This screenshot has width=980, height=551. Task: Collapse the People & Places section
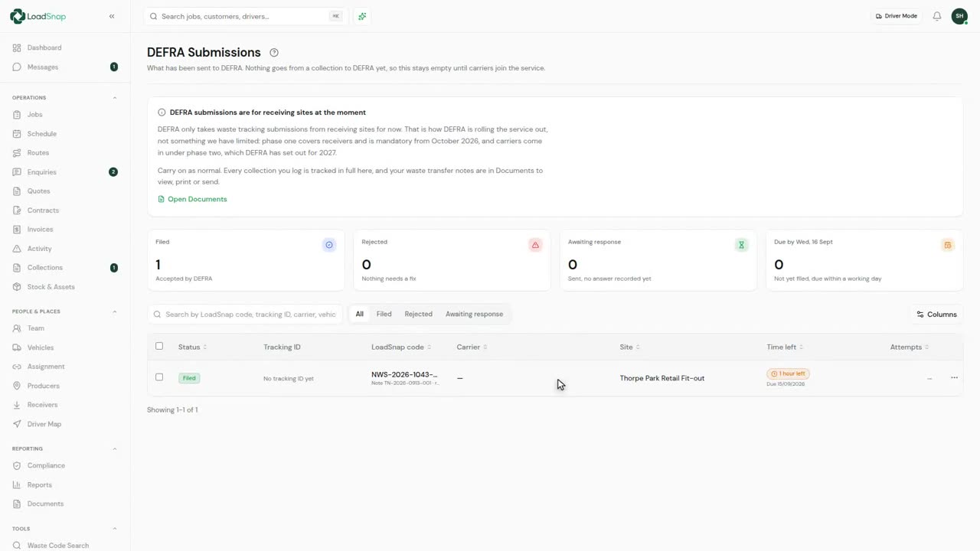(115, 311)
